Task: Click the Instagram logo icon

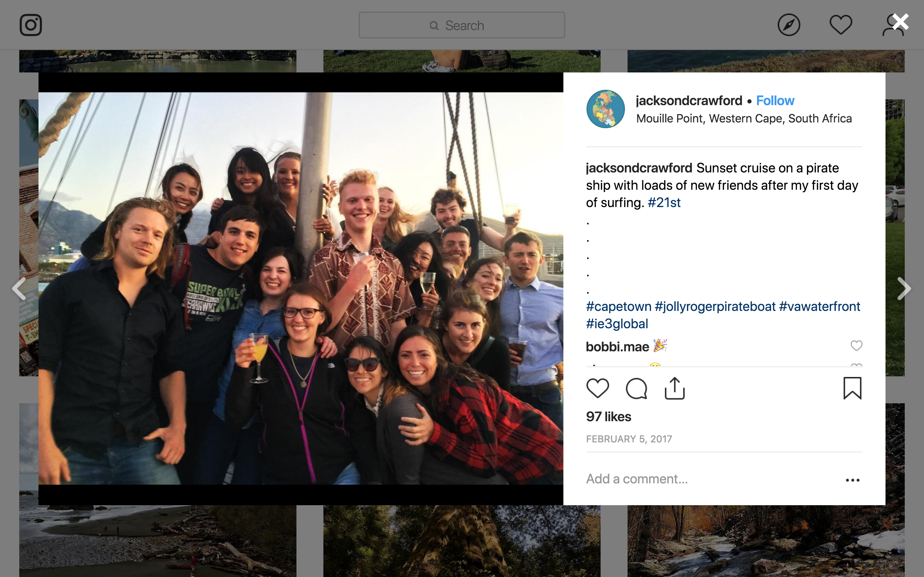Action: (x=30, y=25)
